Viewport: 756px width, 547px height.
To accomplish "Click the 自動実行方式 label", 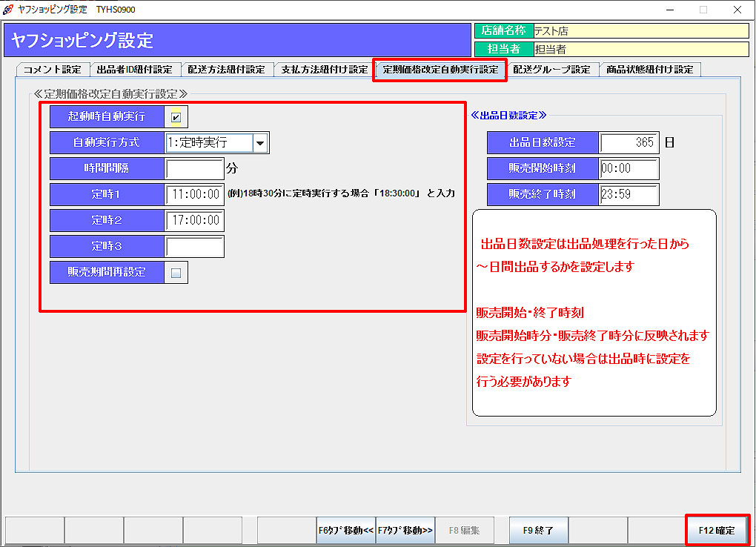I will 107,143.
